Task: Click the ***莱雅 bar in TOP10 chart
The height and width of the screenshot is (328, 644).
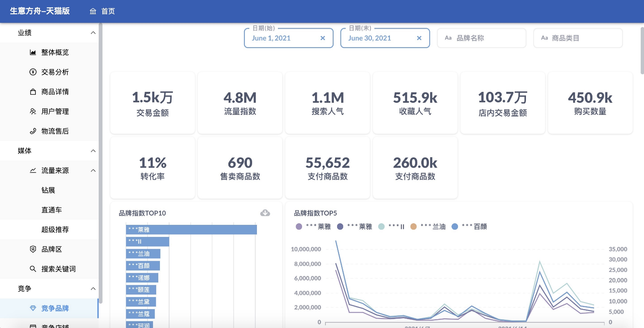Action: [191, 230]
